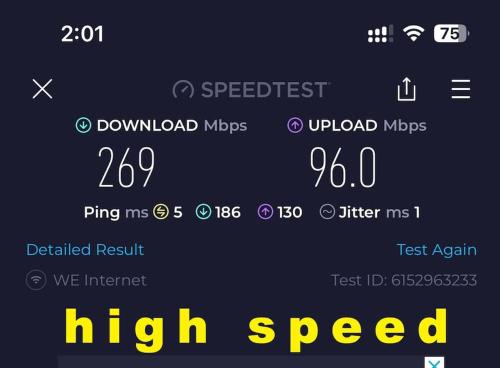Tap the SPEEDTEST title text
The image size is (500, 368).
point(265,90)
